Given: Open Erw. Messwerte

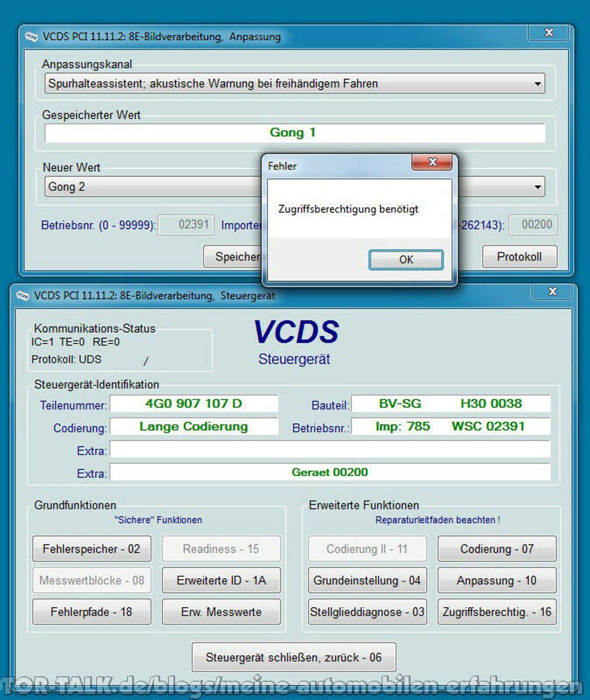Looking at the screenshot, I should click(x=221, y=612).
